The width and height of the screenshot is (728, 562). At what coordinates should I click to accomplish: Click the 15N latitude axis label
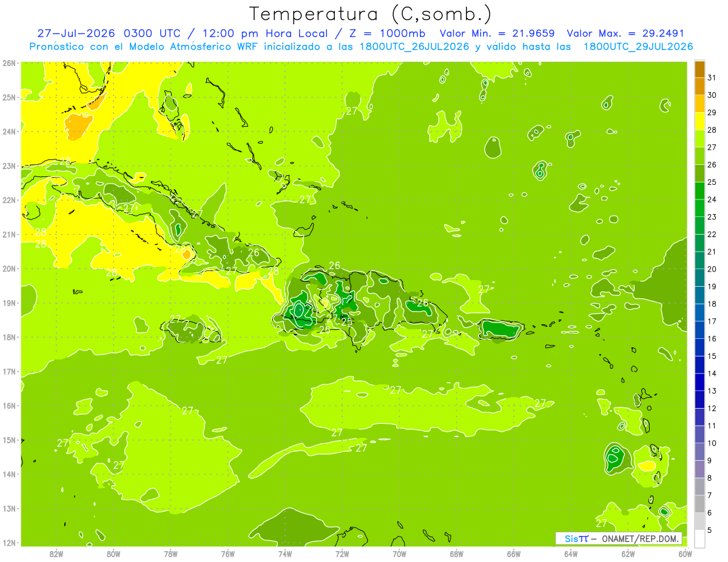pos(8,440)
